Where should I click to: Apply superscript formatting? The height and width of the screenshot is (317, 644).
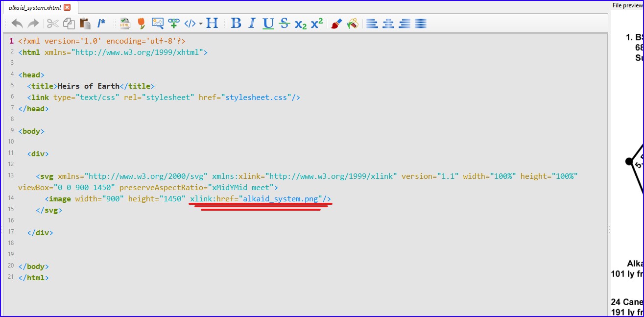click(x=317, y=23)
